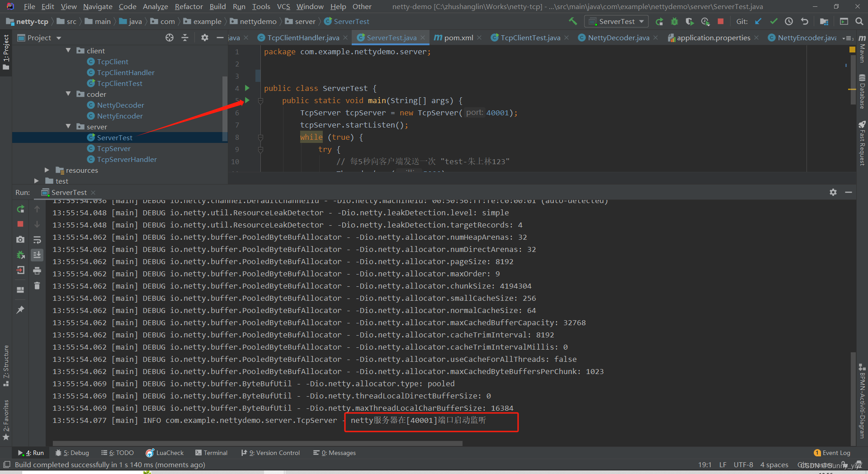Click the Project tree vertical scrollbar
Screen dimensions: 868x474
point(225,109)
